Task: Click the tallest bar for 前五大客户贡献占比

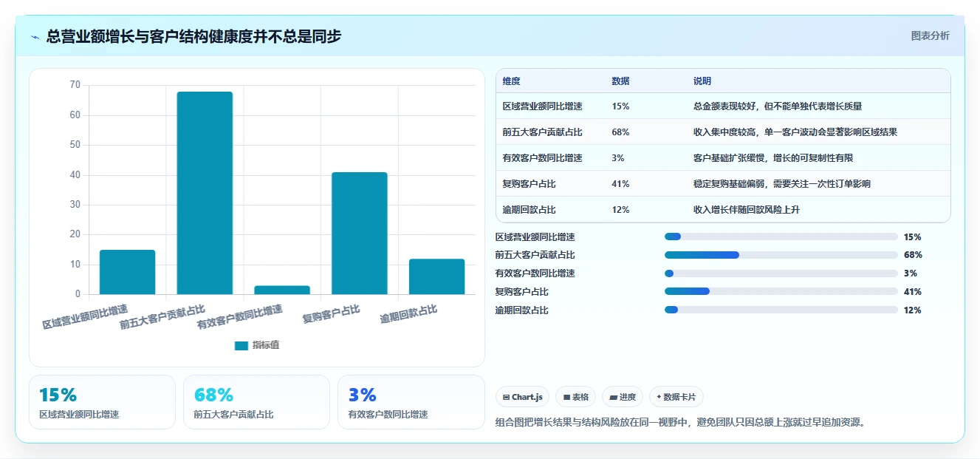Action: coord(205,193)
